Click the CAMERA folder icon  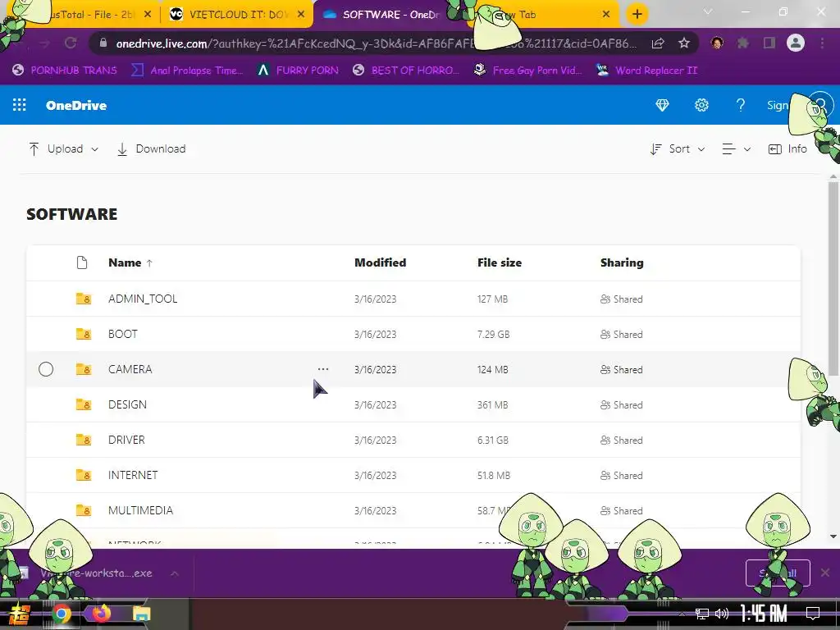83,369
